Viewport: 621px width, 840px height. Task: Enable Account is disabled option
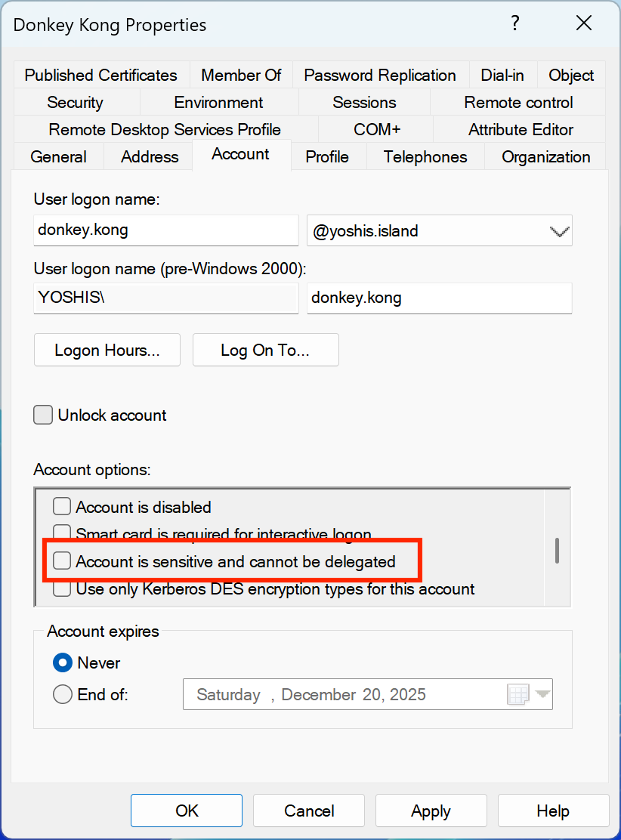[x=62, y=507]
